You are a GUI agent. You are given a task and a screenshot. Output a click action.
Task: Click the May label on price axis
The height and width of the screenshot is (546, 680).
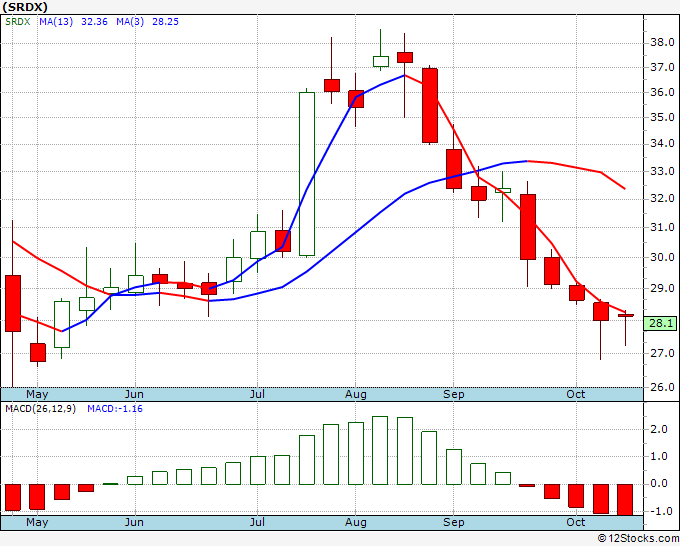[37, 394]
